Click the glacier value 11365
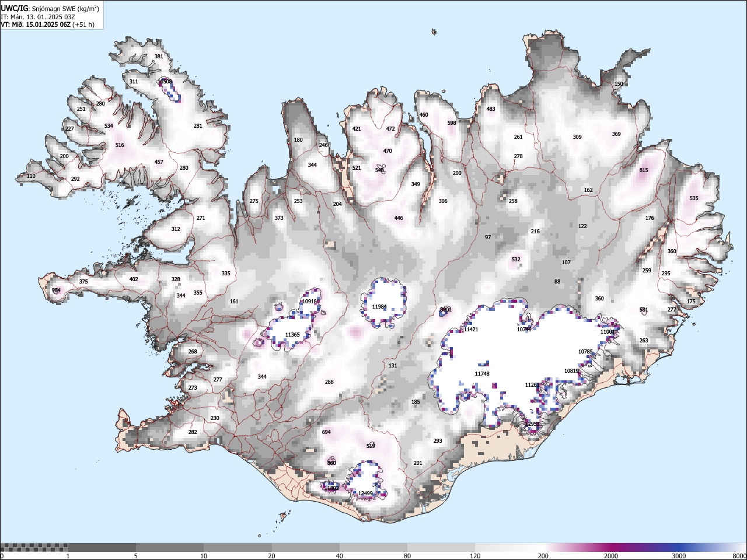Image resolution: width=747 pixels, height=560 pixels. click(x=292, y=335)
